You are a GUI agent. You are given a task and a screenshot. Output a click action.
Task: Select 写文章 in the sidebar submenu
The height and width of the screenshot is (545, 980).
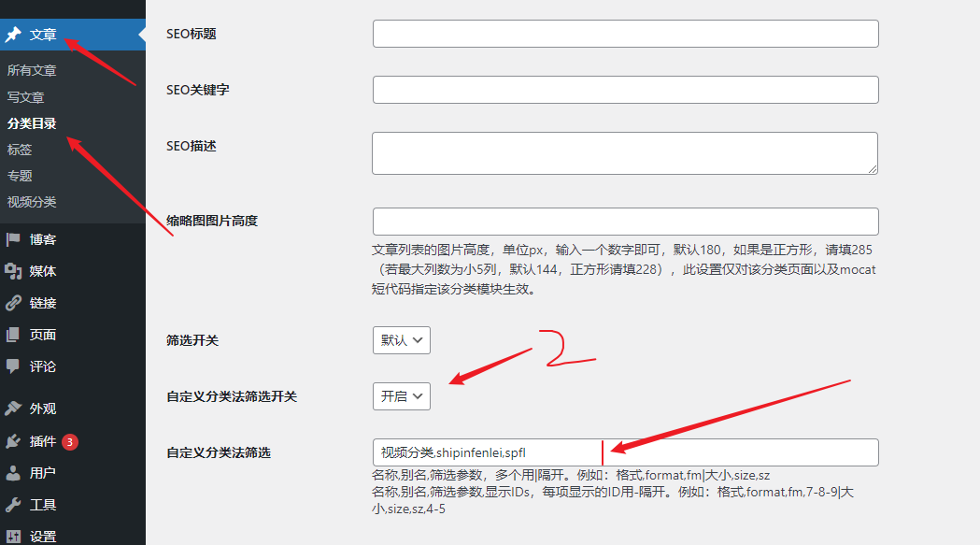click(x=26, y=96)
